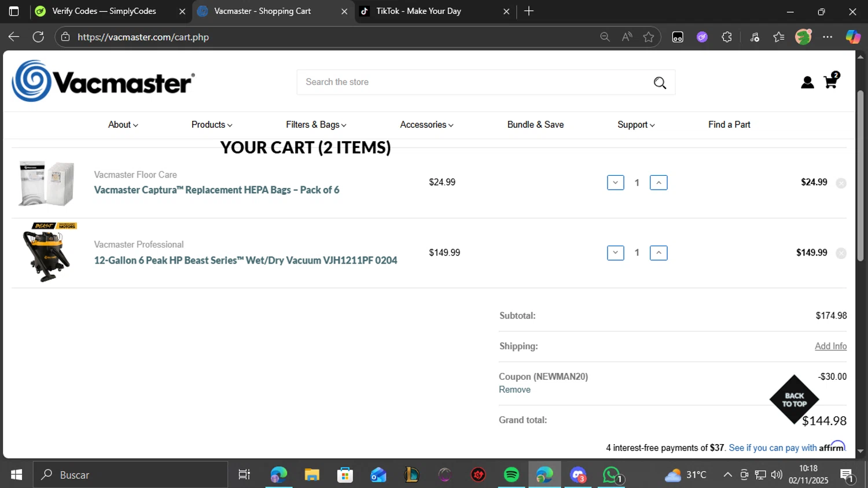Click the HEPA Bags product thumbnail
Image resolution: width=868 pixels, height=488 pixels.
(47, 183)
